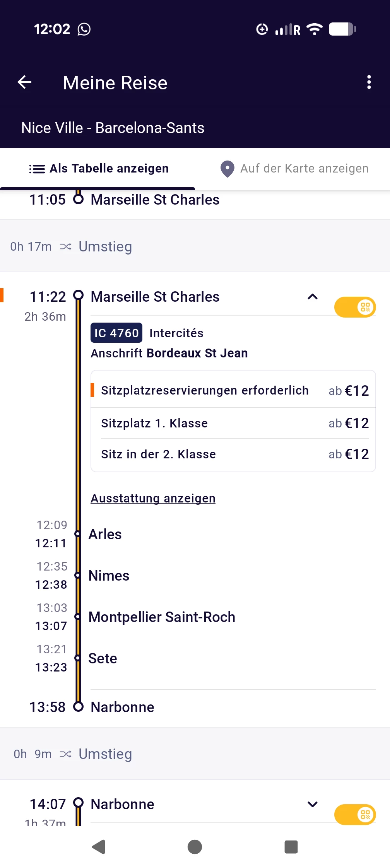The image size is (390, 868).
Task: Tap the Android recent apps square button
Action: (291, 847)
